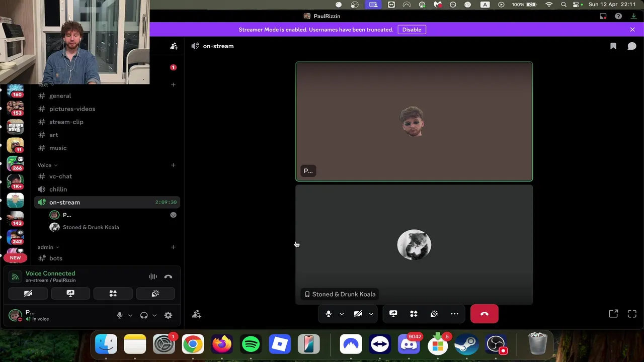Focus the top participant video tile
This screenshot has height=362, width=644.
click(x=414, y=121)
